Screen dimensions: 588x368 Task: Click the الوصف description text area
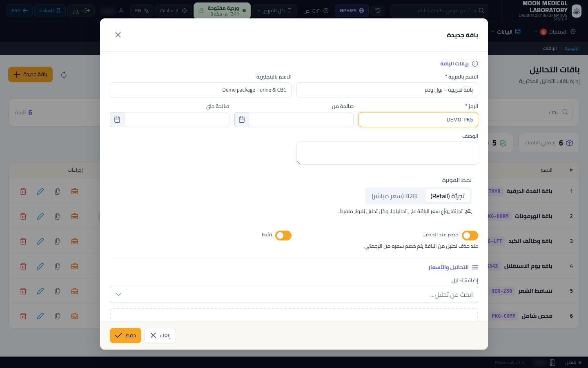coord(387,153)
